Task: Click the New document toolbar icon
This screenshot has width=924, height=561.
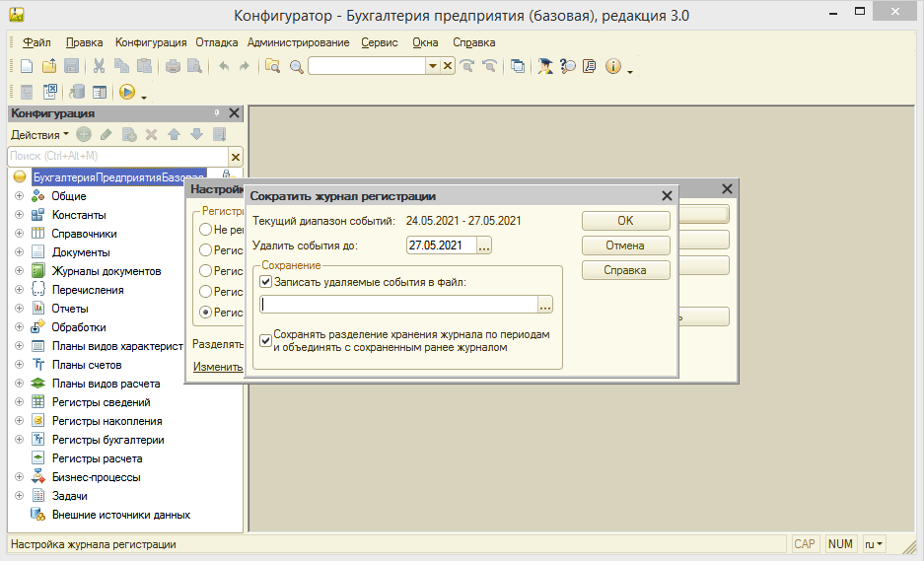Action: pos(27,66)
